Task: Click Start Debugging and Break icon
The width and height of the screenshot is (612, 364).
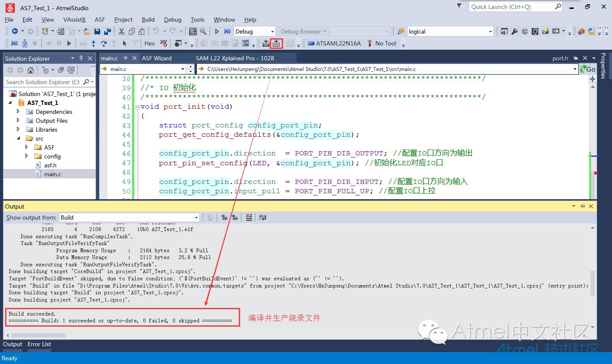Action: 227,31
